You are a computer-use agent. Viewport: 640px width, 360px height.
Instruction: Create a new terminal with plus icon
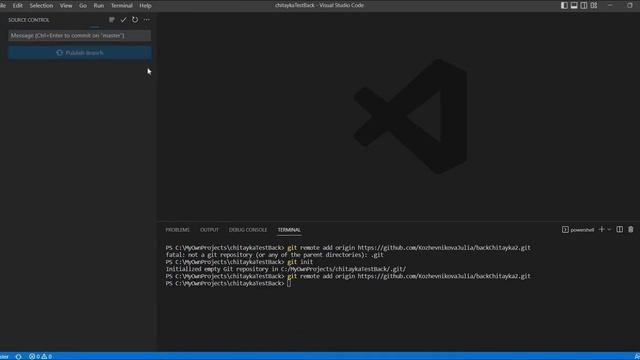pos(601,229)
